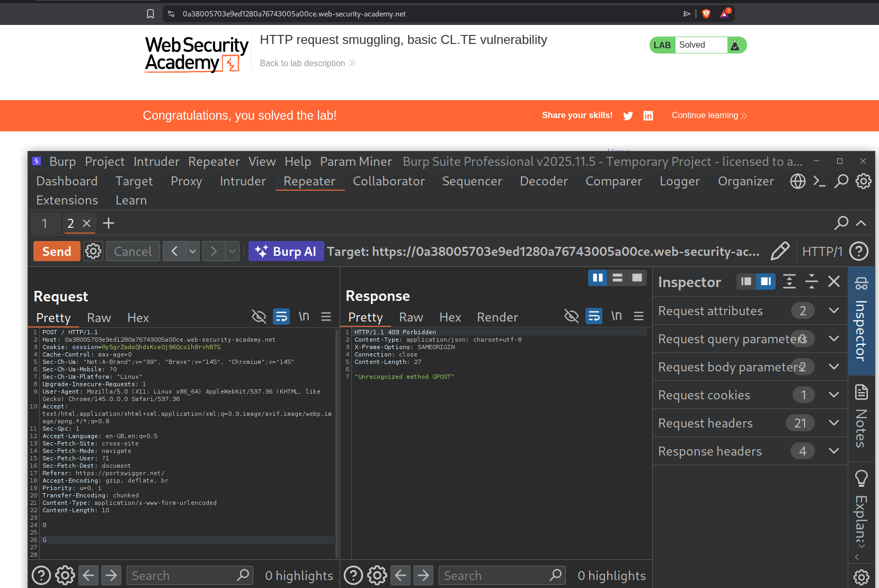Open the Notes side panel

click(x=861, y=416)
